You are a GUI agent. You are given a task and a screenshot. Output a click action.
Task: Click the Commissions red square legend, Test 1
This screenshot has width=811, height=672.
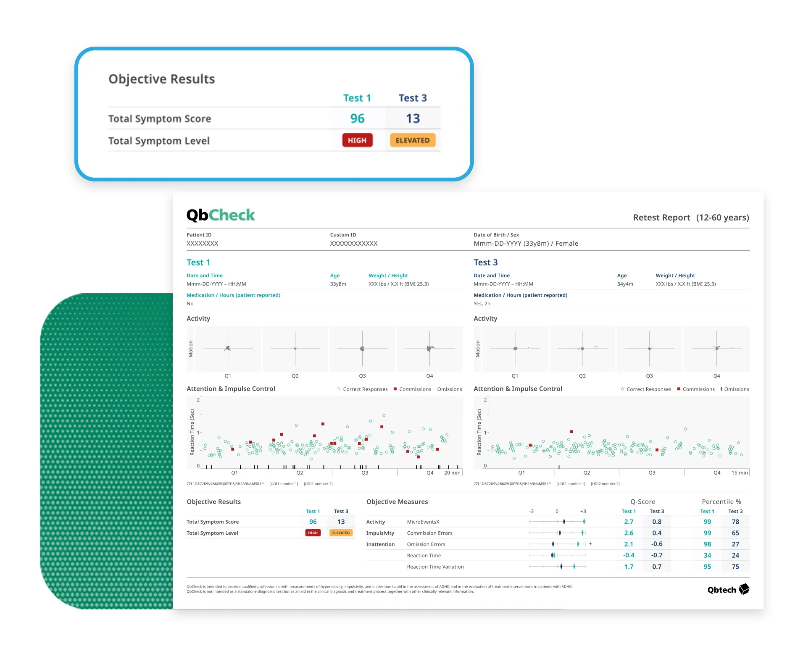click(x=395, y=389)
